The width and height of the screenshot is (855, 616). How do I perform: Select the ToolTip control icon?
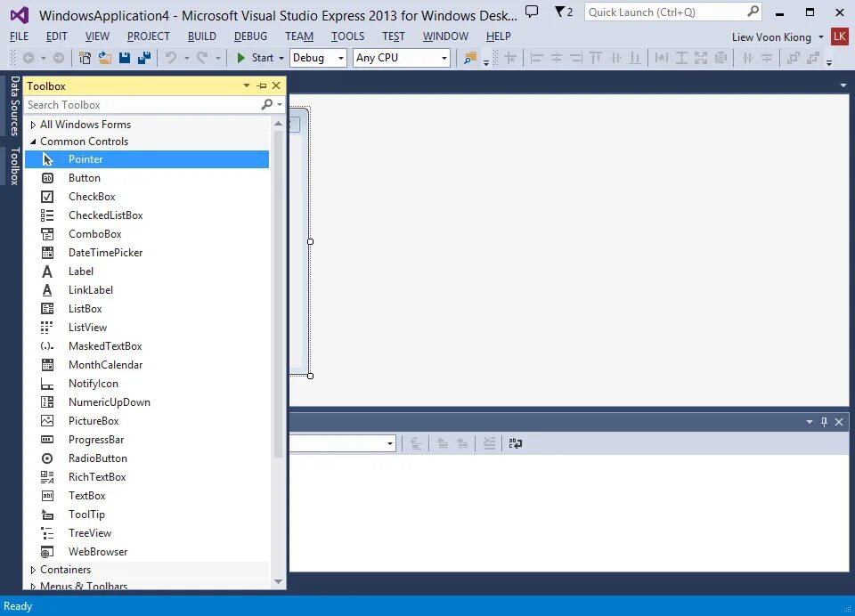[47, 515]
